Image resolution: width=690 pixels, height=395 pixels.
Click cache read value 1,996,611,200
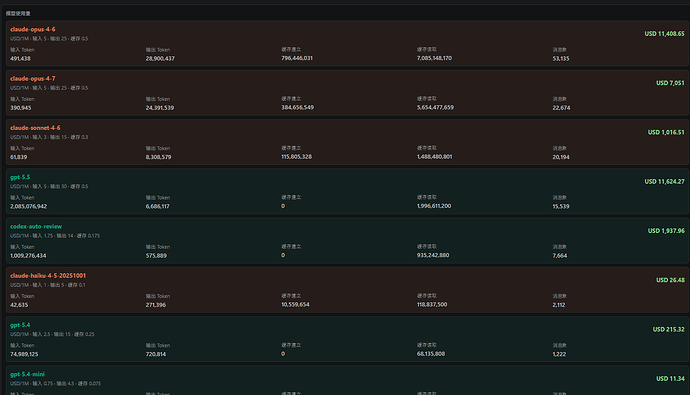point(434,206)
